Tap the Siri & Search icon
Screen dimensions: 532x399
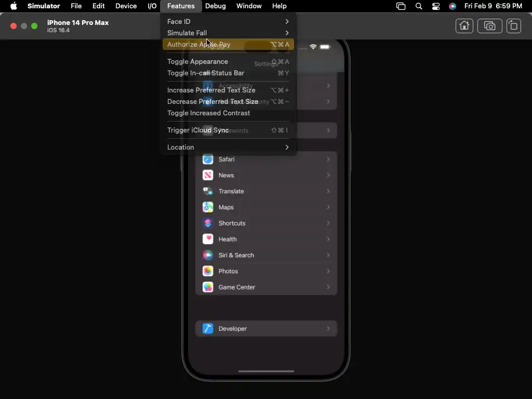tap(208, 255)
